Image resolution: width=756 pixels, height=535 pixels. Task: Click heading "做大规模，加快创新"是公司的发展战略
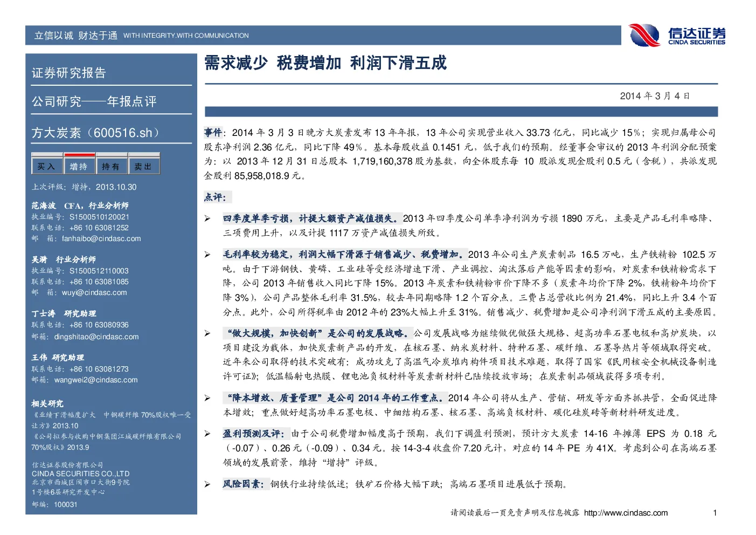click(318, 333)
